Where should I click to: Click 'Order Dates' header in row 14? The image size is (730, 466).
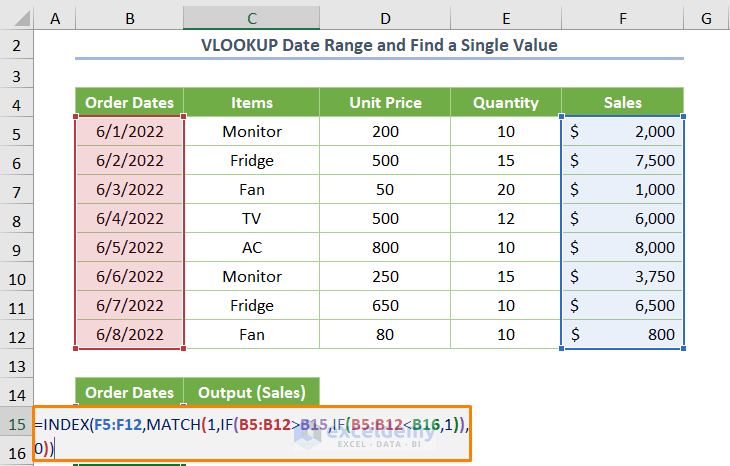click(129, 392)
